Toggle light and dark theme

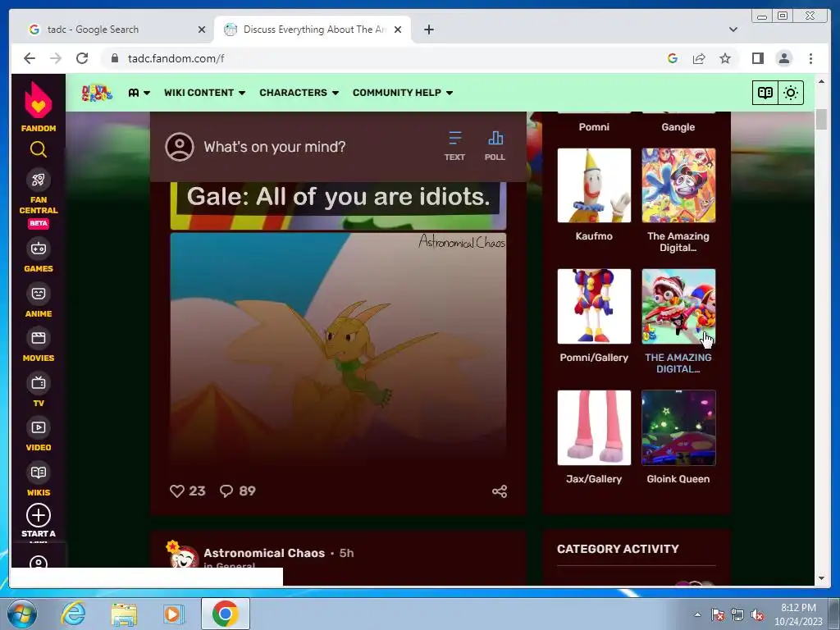coord(791,93)
